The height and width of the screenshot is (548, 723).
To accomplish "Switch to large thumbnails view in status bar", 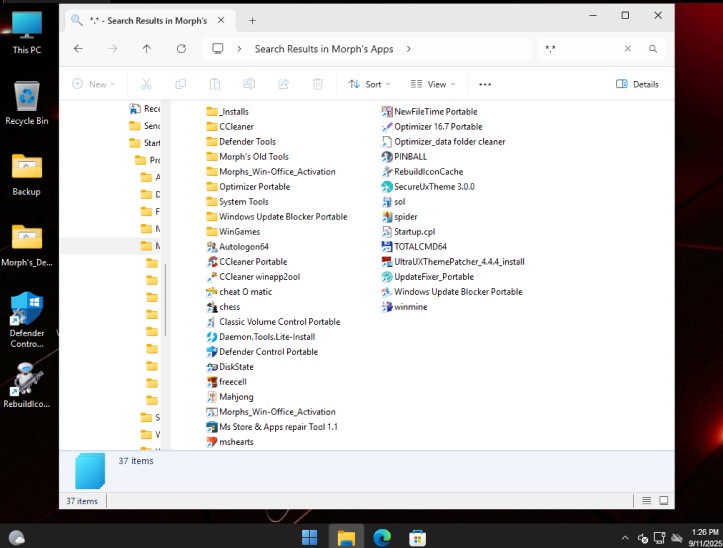I will point(664,500).
